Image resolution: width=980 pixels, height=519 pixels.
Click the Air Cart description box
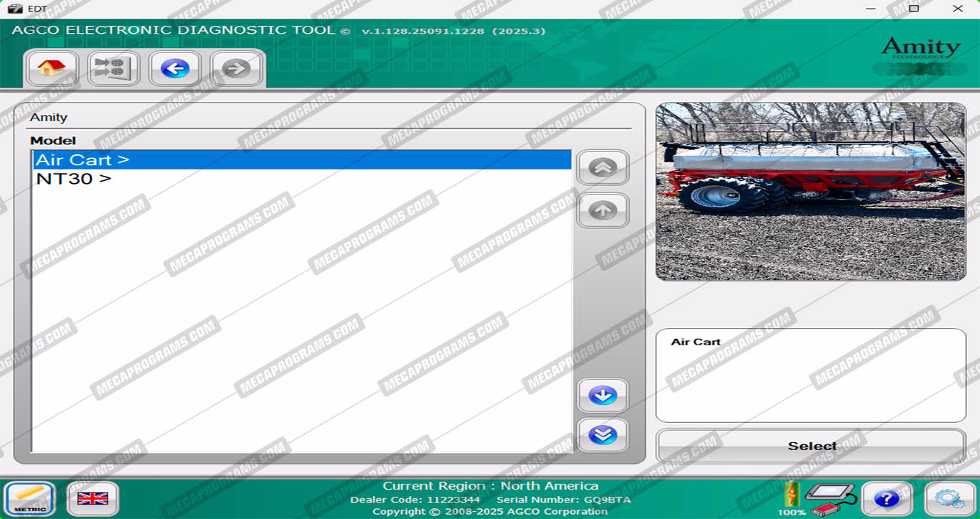811,375
